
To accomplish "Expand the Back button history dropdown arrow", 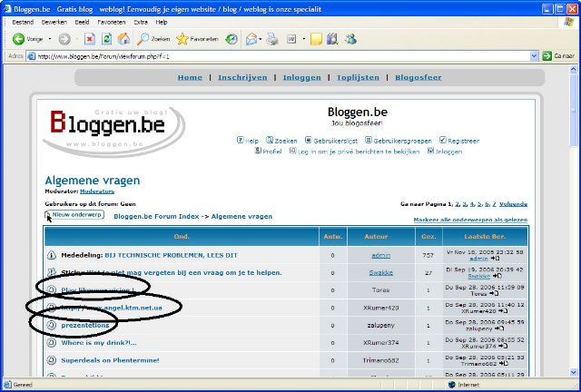I will tap(49, 39).
